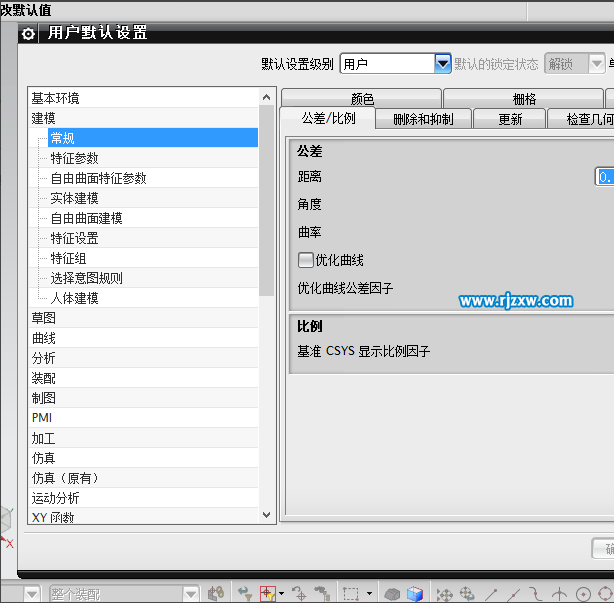The height and width of the screenshot is (603, 614).
Task: Click the category list scroll up arrow
Action: (x=267, y=97)
